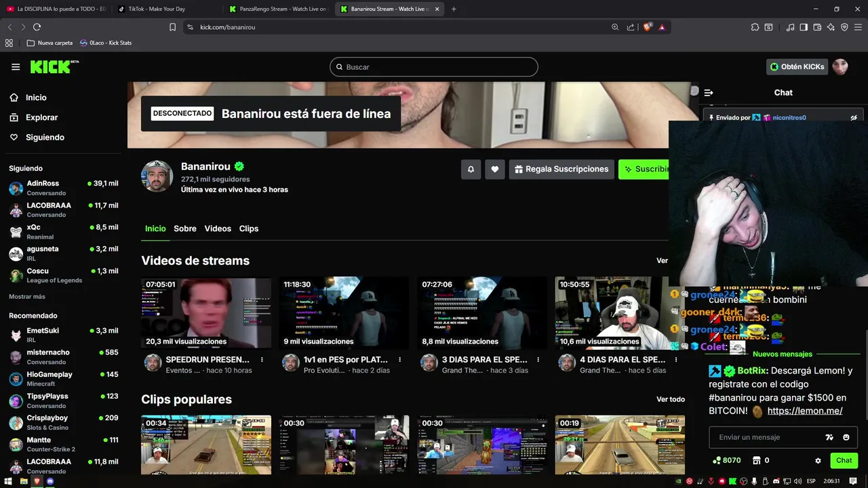Open the 07:27:06 stream thumbnail
This screenshot has height=488, width=868.
482,313
